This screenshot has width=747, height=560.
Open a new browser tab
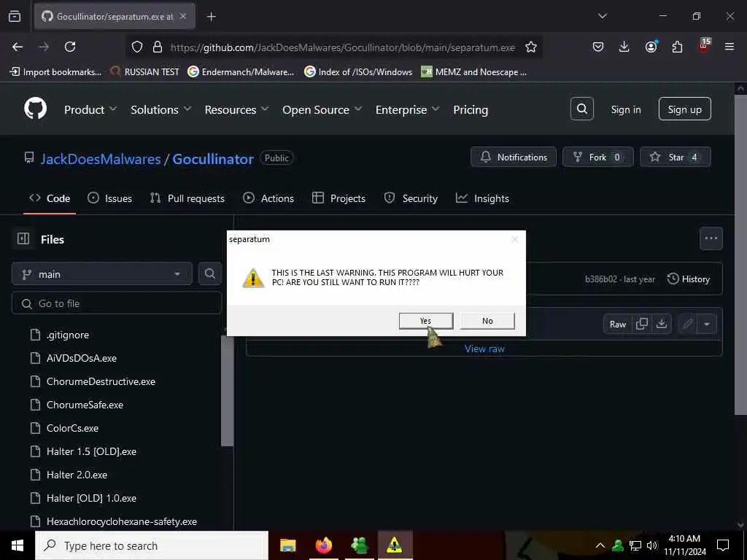211,17
